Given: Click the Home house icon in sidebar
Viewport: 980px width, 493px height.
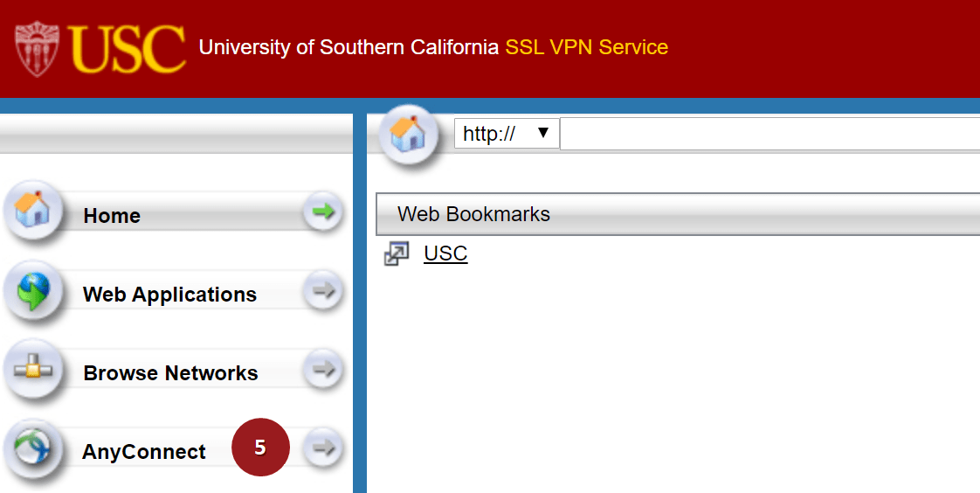Looking at the screenshot, I should click(x=33, y=212).
